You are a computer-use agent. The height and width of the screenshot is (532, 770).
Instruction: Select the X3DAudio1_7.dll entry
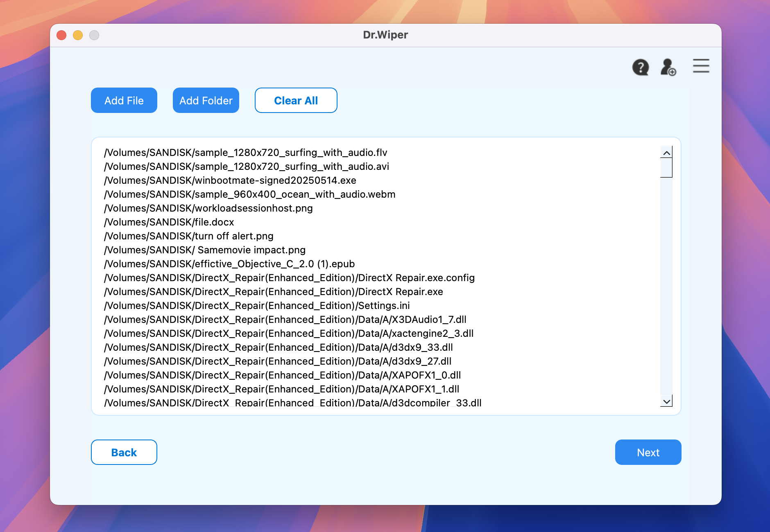click(x=285, y=320)
